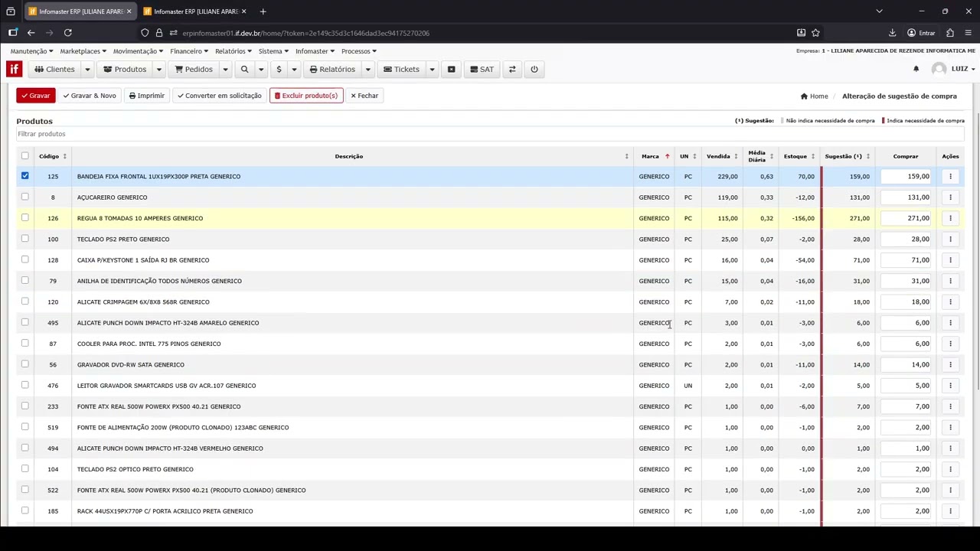
Task: Open the notifications bell icon
Action: point(916,69)
